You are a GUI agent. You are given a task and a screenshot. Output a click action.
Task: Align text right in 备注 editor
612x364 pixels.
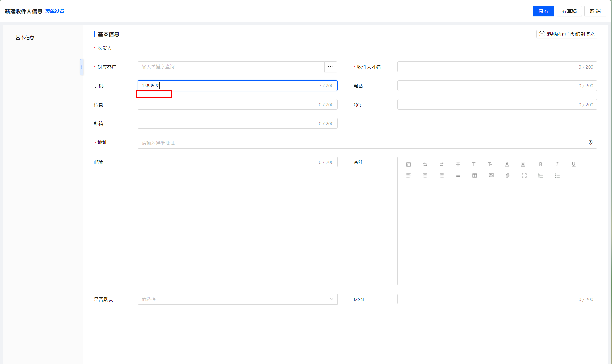(441, 176)
